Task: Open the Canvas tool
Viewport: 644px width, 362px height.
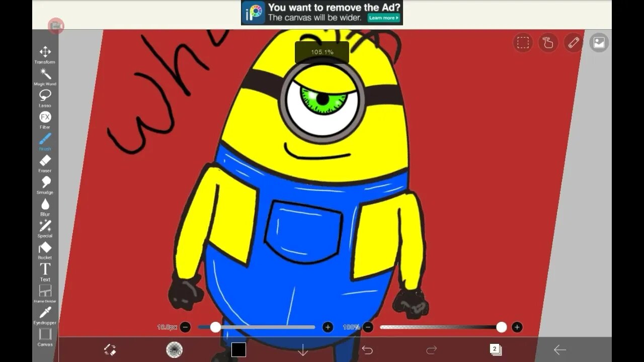Action: [45, 337]
